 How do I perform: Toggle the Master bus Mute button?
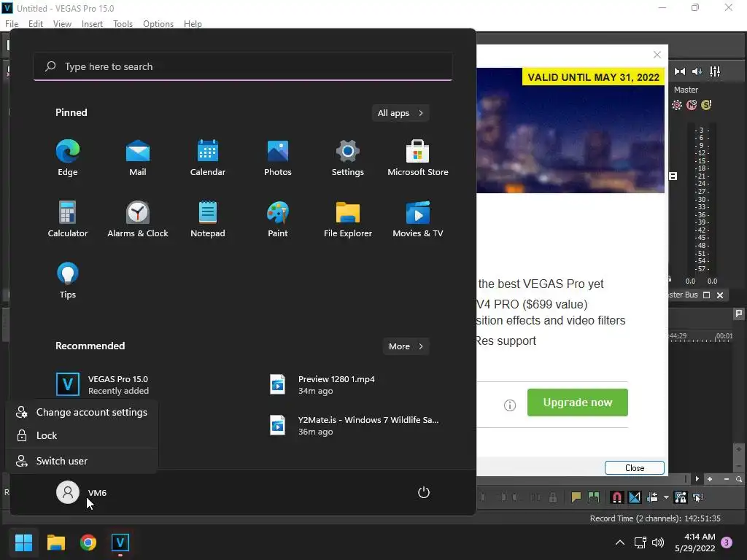[x=692, y=105]
